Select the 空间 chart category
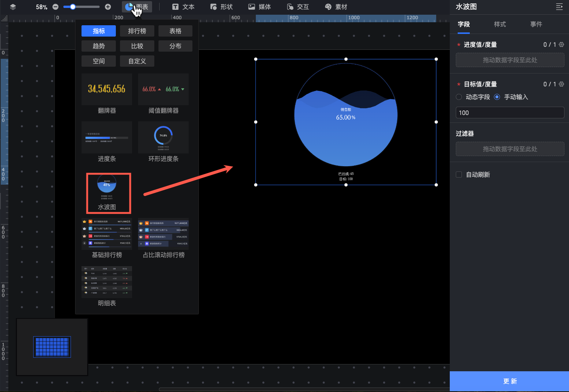The height and width of the screenshot is (392, 569). (99, 61)
